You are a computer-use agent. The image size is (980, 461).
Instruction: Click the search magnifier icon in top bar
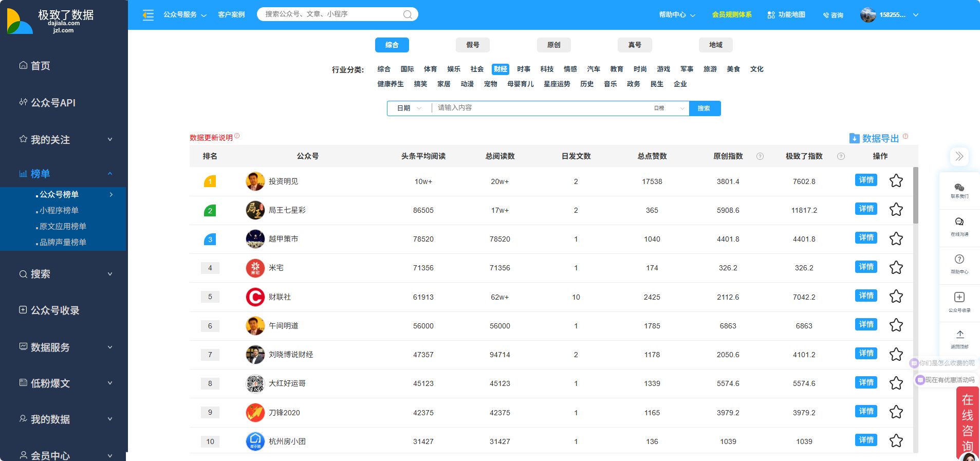[x=408, y=14]
